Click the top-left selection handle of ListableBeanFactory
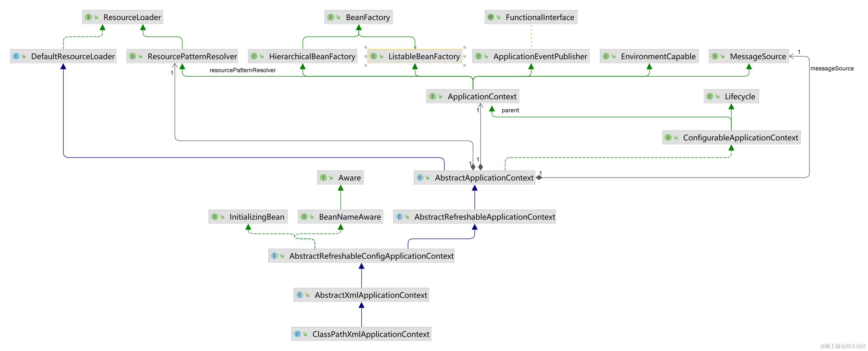Viewport: 868px width, 351px height. pyautogui.click(x=366, y=47)
